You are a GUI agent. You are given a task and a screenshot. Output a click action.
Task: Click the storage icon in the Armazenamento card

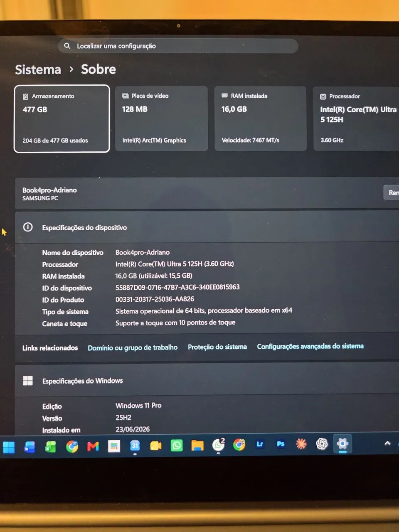25,96
